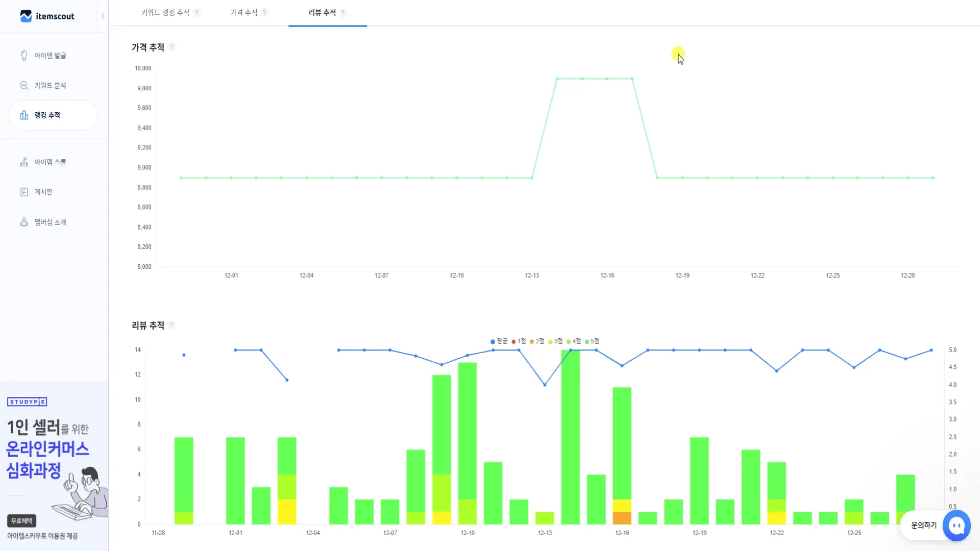Toggle 3점 yellow legend swatch

click(550, 341)
